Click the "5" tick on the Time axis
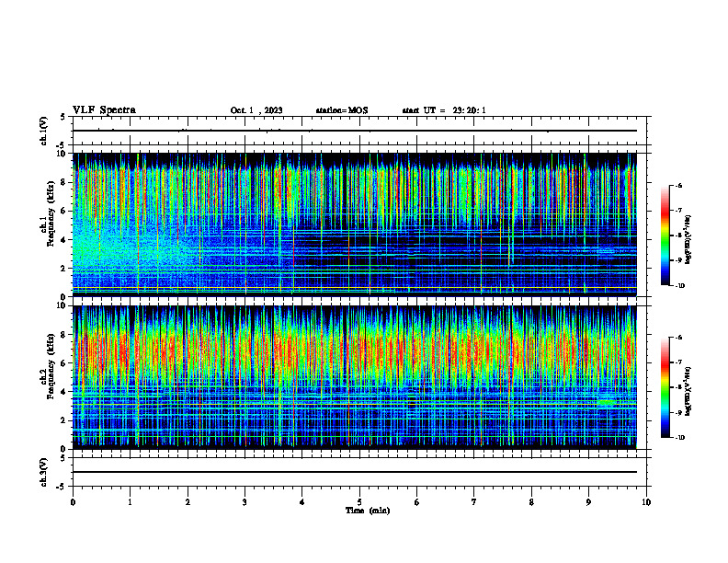728x563 pixels. click(x=359, y=502)
